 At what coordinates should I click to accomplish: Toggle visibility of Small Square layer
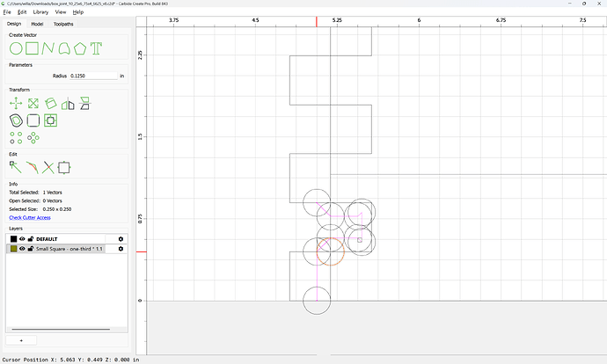tap(22, 249)
